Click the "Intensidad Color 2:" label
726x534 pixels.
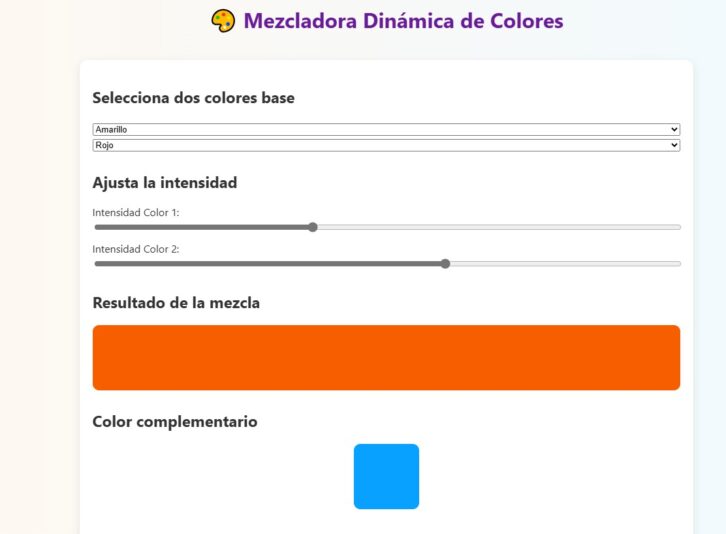click(135, 249)
